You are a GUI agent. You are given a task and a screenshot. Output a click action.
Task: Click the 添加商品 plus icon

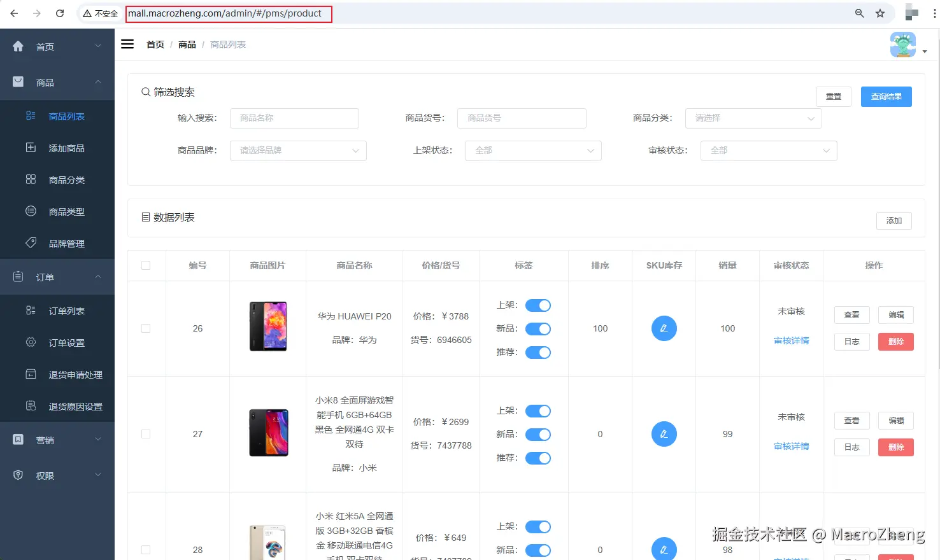point(31,148)
